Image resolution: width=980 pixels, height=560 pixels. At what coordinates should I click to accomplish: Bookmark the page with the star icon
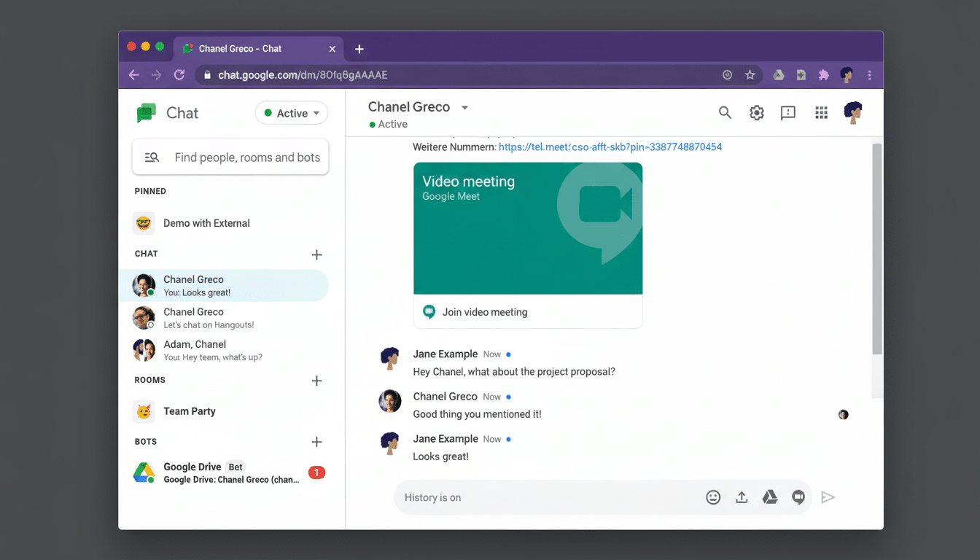(750, 74)
